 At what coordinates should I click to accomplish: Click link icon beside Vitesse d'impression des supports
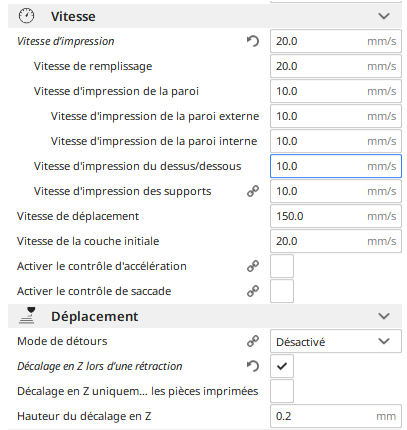pos(253,191)
